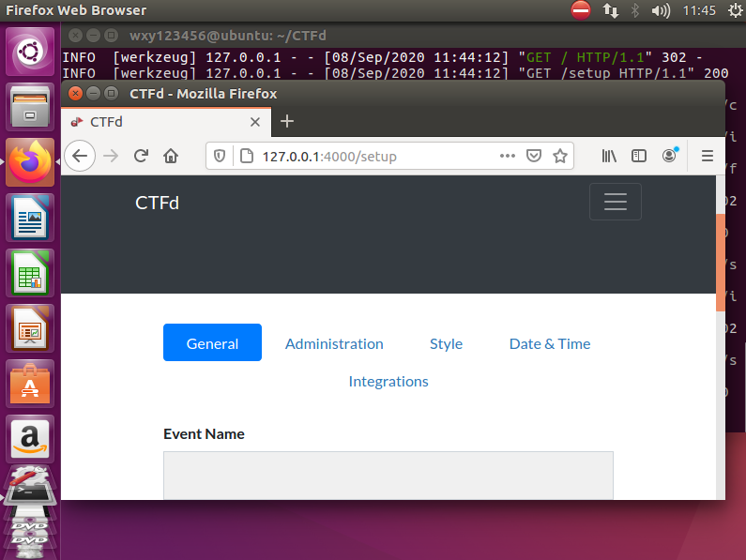The height and width of the screenshot is (560, 746).
Task: Save page to Pocket
Action: pos(534,156)
